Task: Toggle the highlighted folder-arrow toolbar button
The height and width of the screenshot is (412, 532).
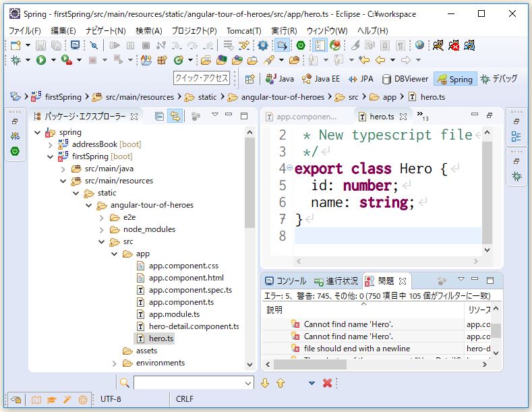Action: [x=282, y=45]
